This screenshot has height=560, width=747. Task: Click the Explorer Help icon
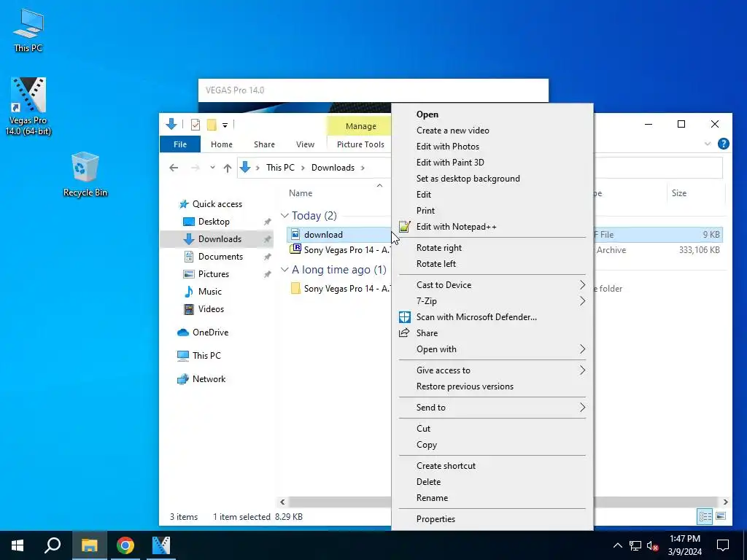[723, 144]
